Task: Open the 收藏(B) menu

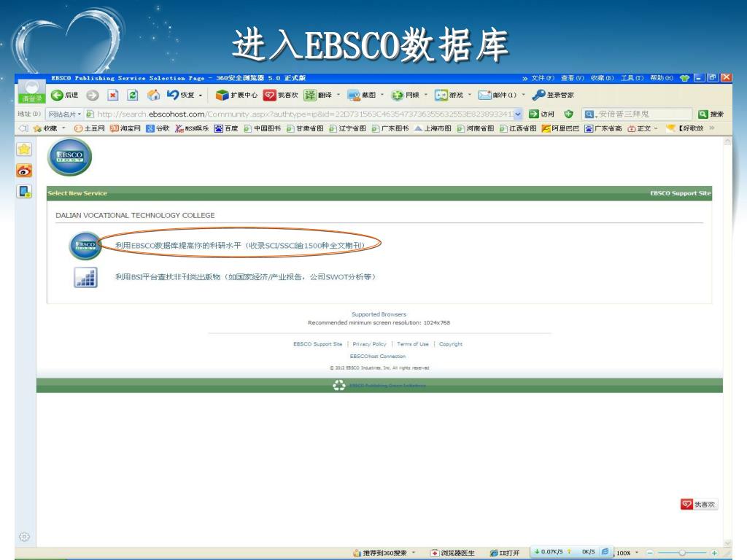Action: pyautogui.click(x=602, y=78)
